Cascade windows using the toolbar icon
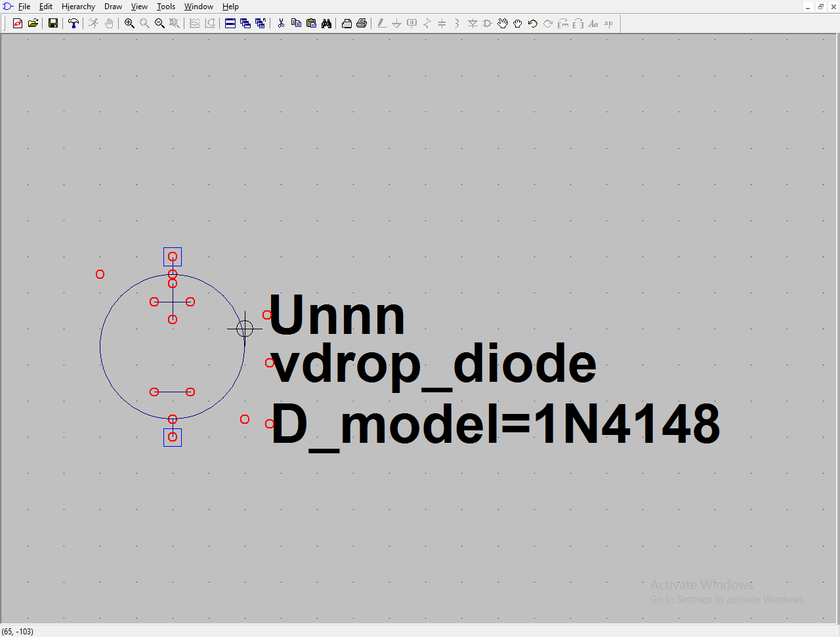Screen dimensions: 840x637 pos(245,24)
